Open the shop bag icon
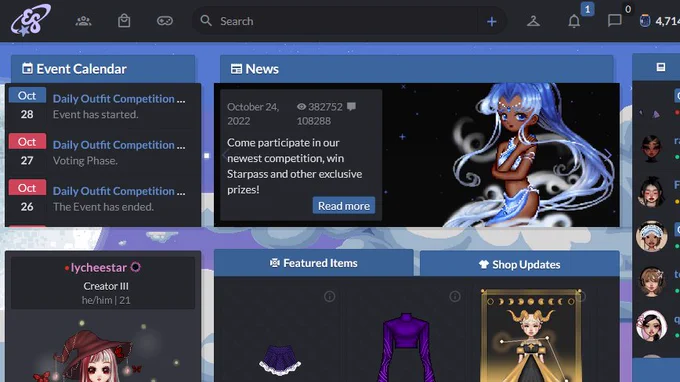 pyautogui.click(x=124, y=21)
